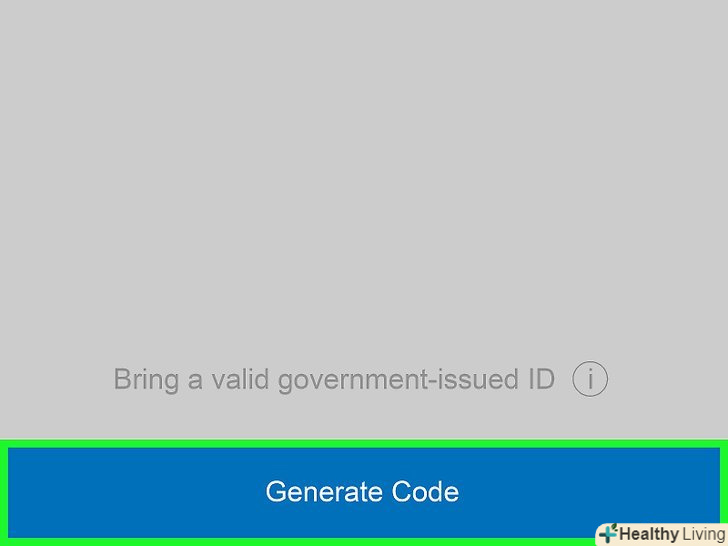This screenshot has height=546, width=728.
Task: Click the green plus symbol in the watermark
Action: tap(608, 533)
